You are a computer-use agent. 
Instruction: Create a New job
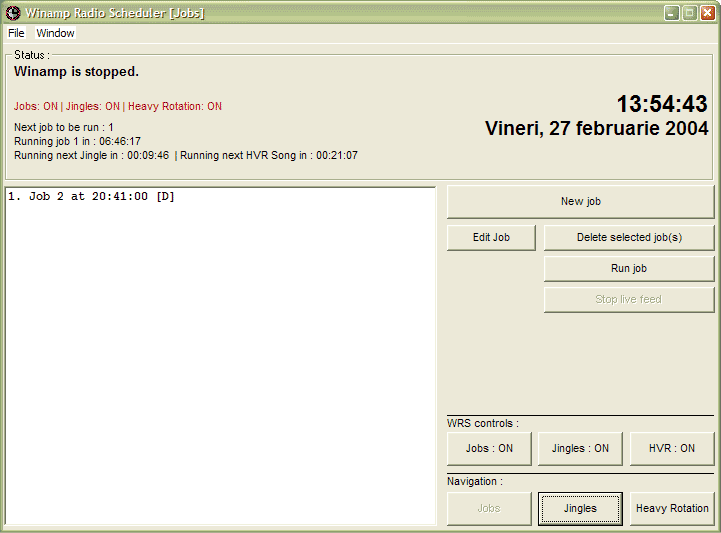581,201
